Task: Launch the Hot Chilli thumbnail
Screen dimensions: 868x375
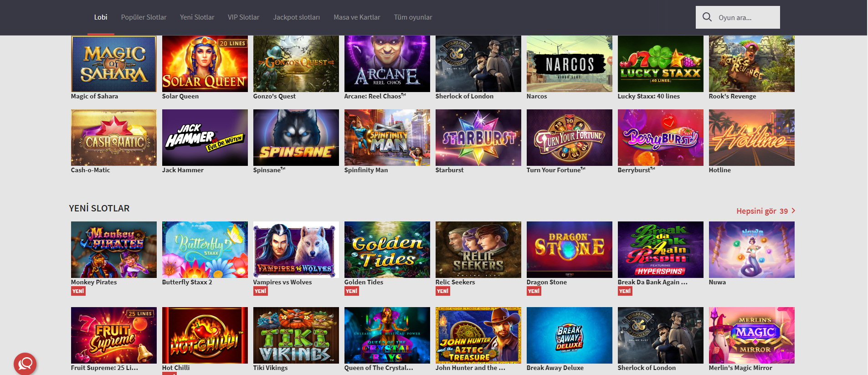Action: [x=205, y=335]
